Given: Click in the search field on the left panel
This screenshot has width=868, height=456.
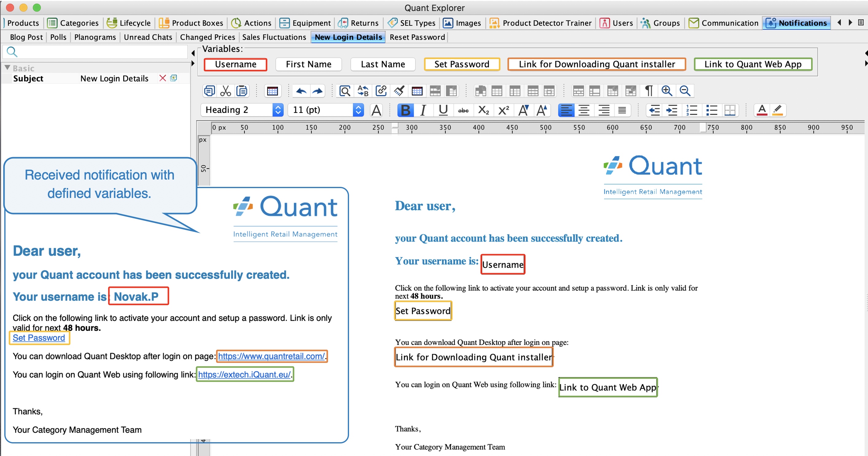Looking at the screenshot, I should (x=95, y=52).
